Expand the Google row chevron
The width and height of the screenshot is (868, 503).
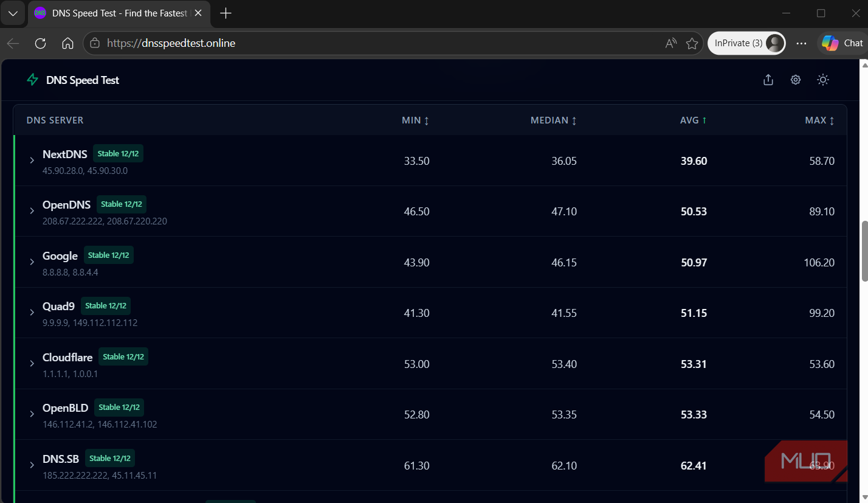(32, 262)
